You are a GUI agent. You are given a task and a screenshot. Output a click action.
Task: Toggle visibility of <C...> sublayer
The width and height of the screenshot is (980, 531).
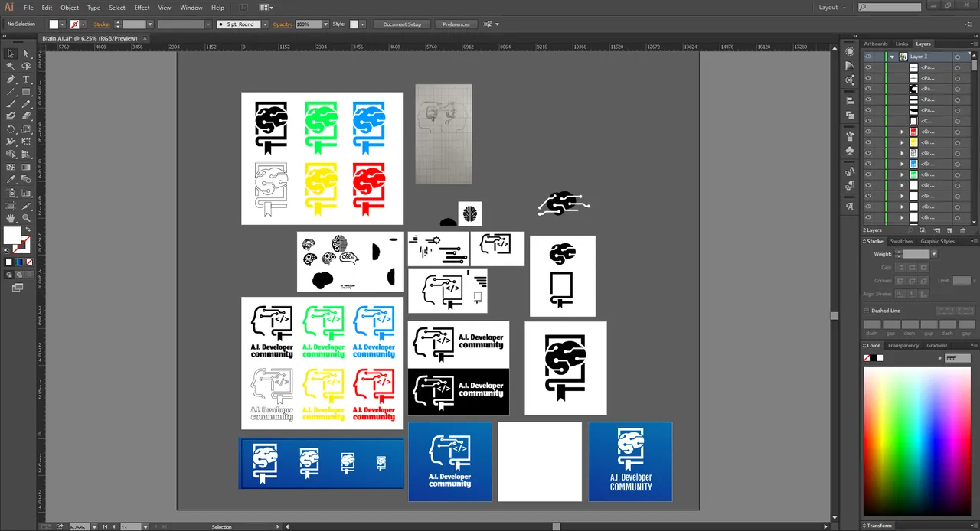pyautogui.click(x=868, y=121)
